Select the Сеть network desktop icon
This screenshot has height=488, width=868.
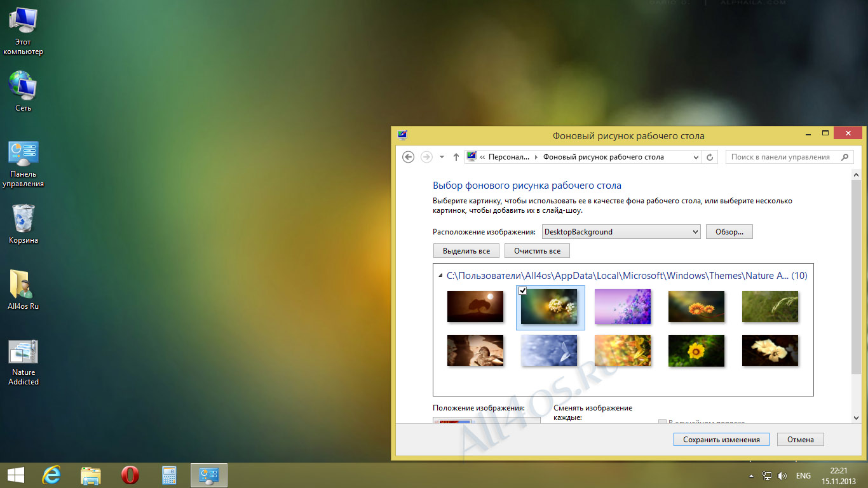(x=23, y=91)
